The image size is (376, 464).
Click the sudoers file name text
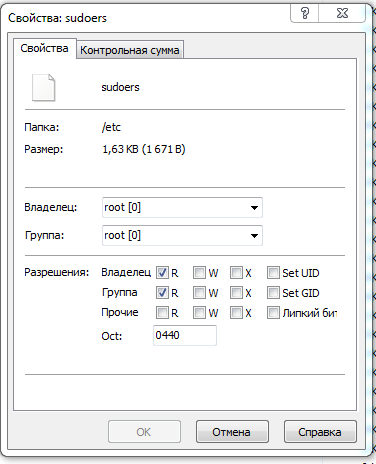[x=120, y=87]
